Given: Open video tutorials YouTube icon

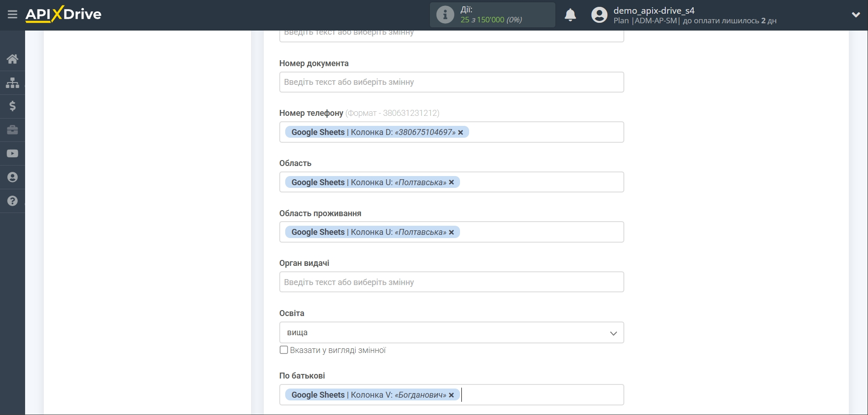Looking at the screenshot, I should (12, 154).
